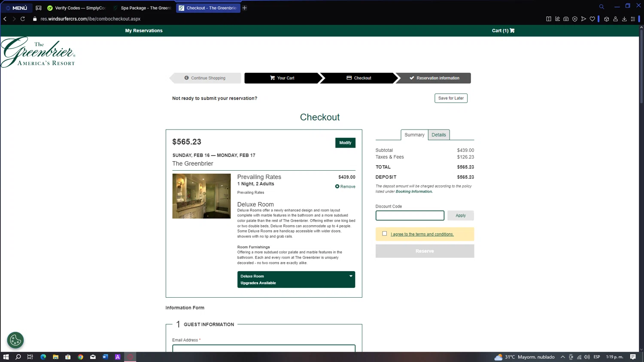644x362 pixels.
Task: Go forward in browser history
Action: [14, 19]
